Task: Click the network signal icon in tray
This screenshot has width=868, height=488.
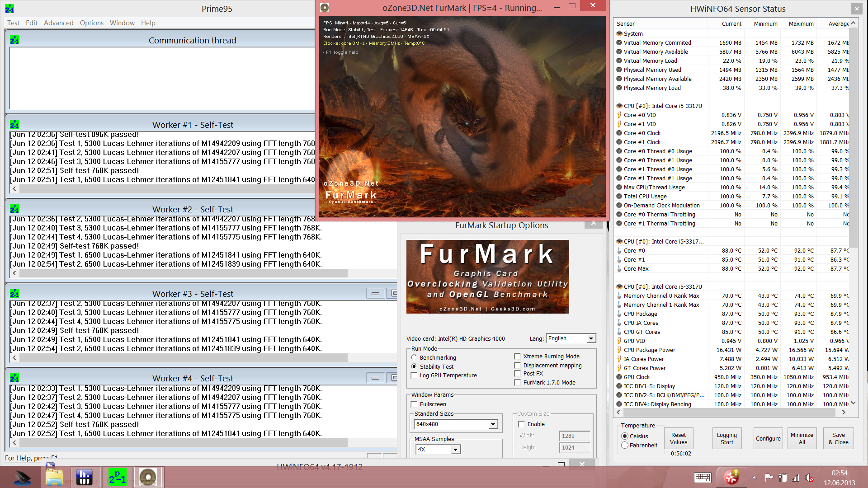Action: coord(796,478)
